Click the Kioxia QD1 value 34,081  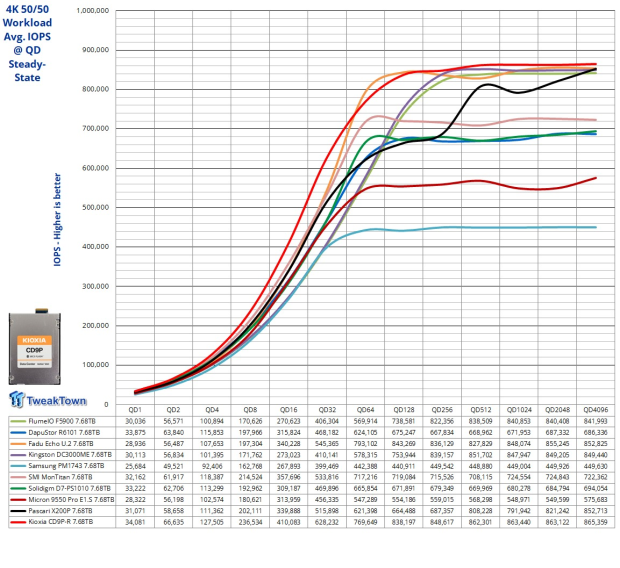click(x=135, y=522)
